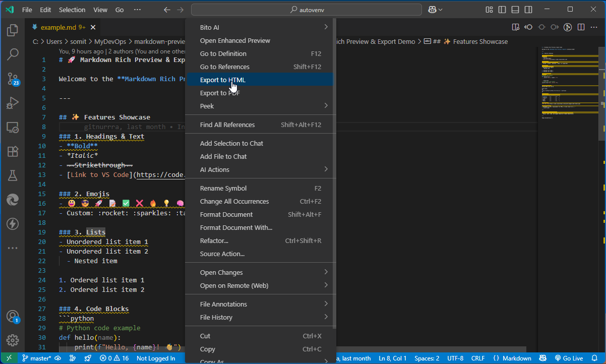Open the lightning bolt extension view
The height and width of the screenshot is (364, 606).
(13, 224)
